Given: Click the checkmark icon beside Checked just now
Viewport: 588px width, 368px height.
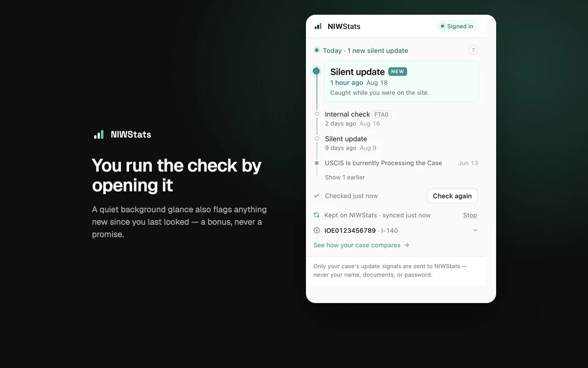Looking at the screenshot, I should click(x=317, y=196).
